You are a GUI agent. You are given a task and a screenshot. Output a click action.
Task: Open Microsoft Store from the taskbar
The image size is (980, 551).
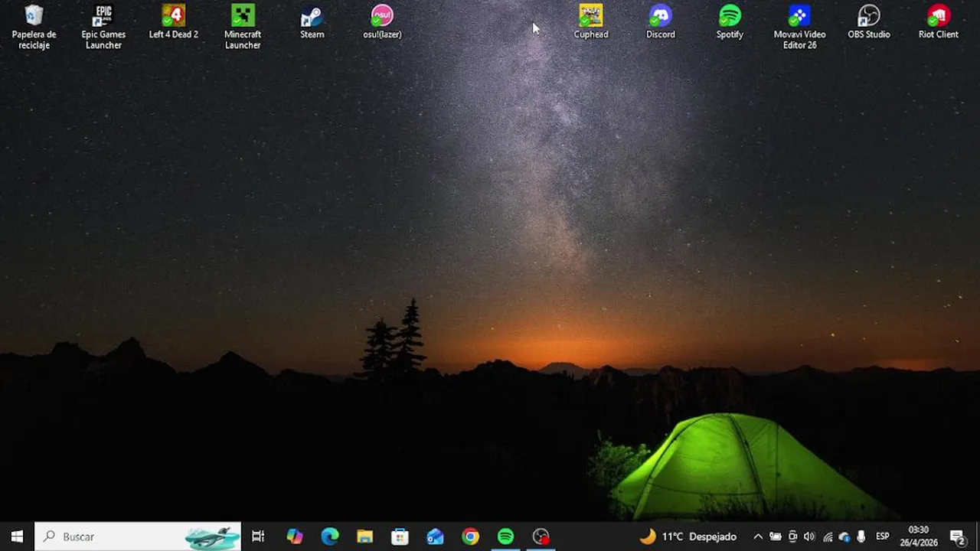(400, 536)
